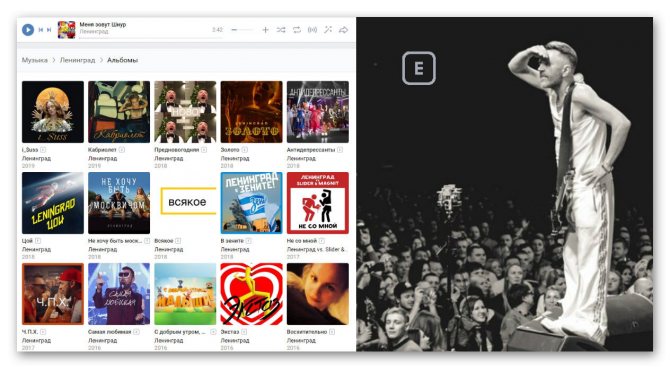Click the track time 3:42
This screenshot has height=369, width=670.
(217, 30)
